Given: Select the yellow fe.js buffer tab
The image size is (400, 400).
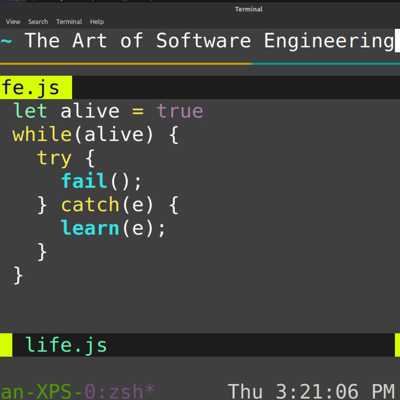Looking at the screenshot, I should click(36, 87).
